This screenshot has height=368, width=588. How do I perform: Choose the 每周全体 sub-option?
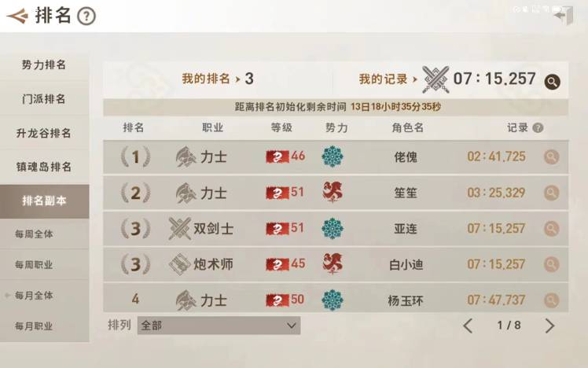(x=34, y=234)
